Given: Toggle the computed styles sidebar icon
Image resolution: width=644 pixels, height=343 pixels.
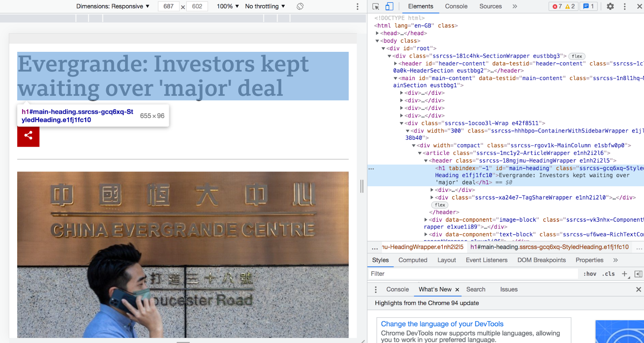Looking at the screenshot, I should coord(638,274).
